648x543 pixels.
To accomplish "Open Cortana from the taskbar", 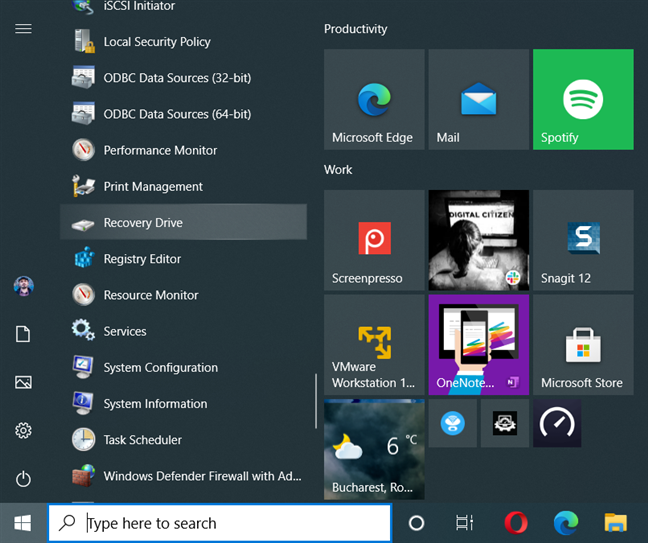I will 416,523.
